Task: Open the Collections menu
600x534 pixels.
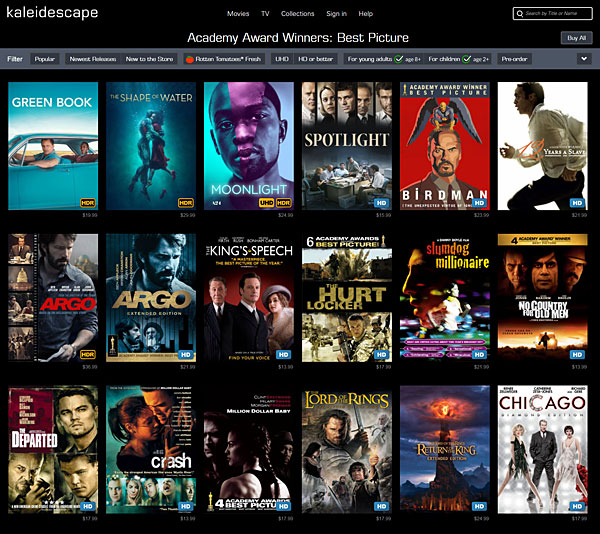Action: pos(297,14)
